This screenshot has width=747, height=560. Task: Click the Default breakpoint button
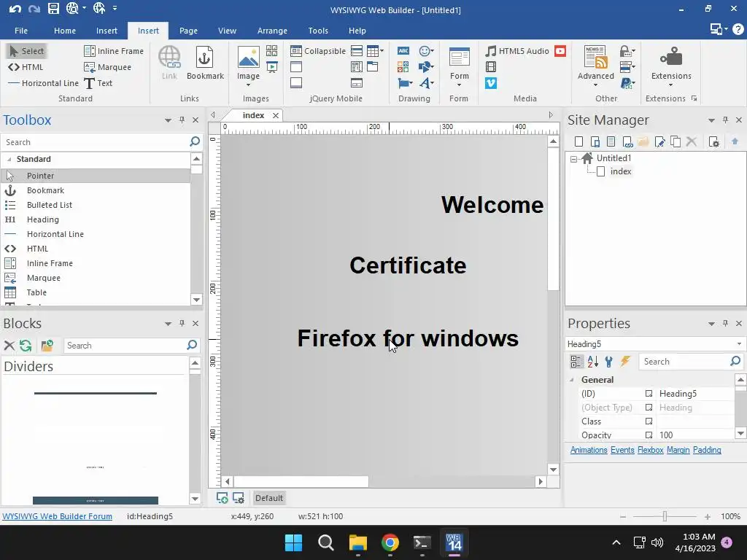268,498
